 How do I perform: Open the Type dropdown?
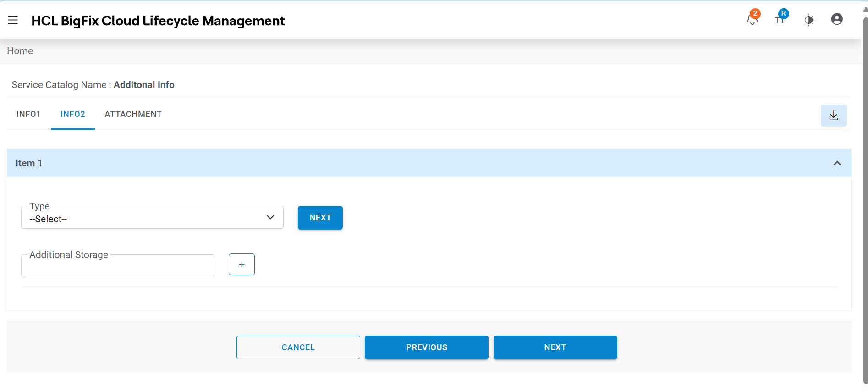152,218
